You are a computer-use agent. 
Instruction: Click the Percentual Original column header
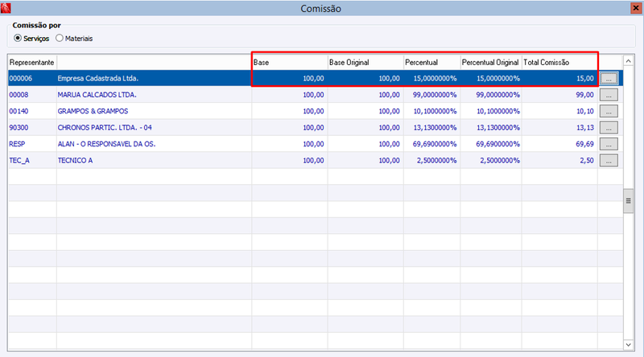pyautogui.click(x=491, y=63)
